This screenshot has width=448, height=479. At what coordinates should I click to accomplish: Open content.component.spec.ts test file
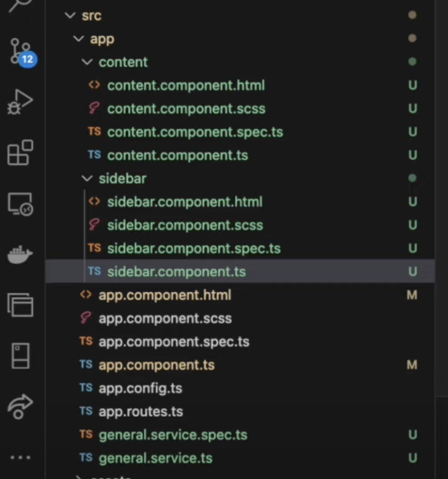point(195,132)
